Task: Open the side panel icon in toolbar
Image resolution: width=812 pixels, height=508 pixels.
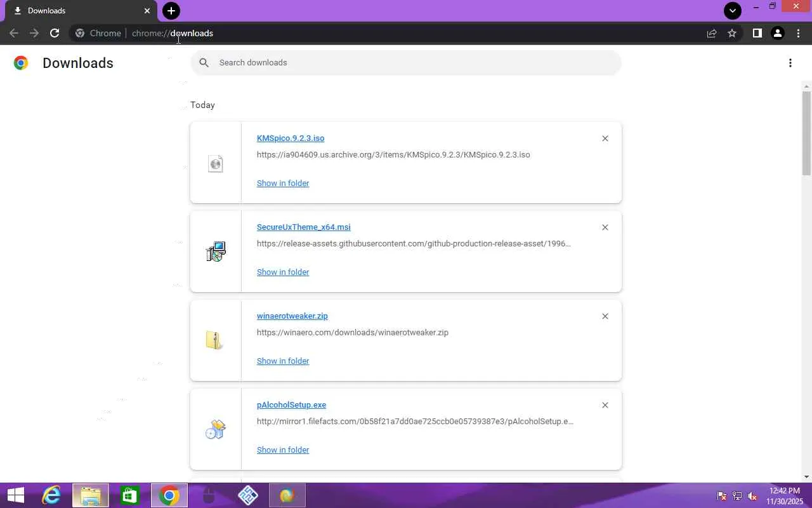Action: pyautogui.click(x=757, y=33)
